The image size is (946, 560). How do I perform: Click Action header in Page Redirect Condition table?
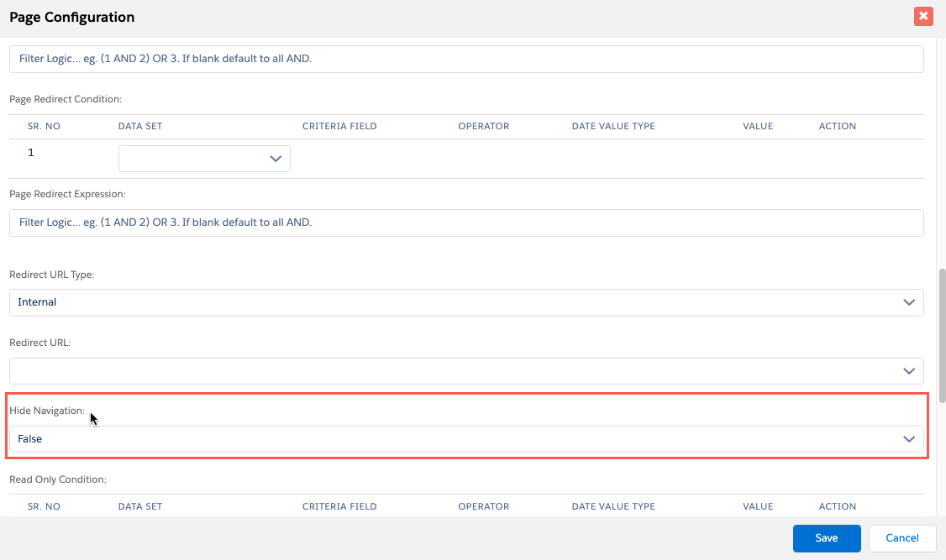pyautogui.click(x=837, y=126)
